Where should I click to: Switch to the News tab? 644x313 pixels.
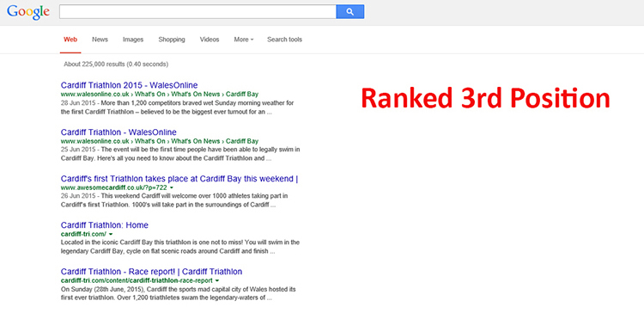pyautogui.click(x=100, y=40)
